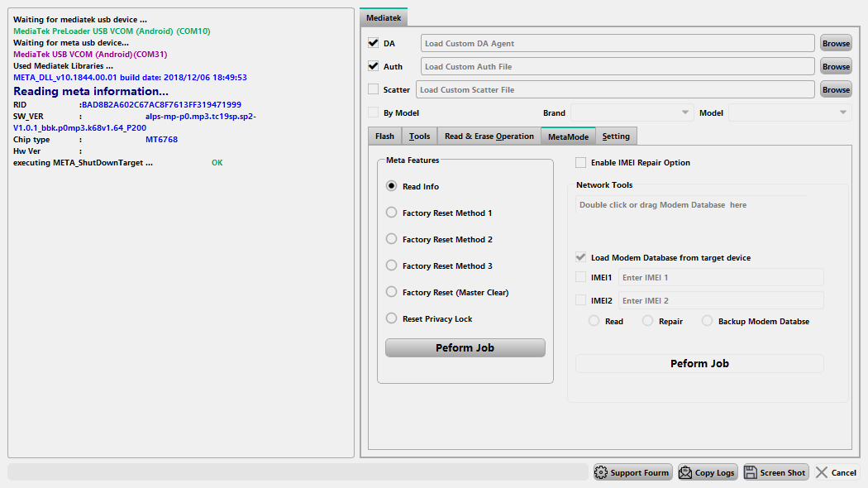Select Factory Reset Method 1
Image resolution: width=868 pixels, height=488 pixels.
tap(391, 213)
